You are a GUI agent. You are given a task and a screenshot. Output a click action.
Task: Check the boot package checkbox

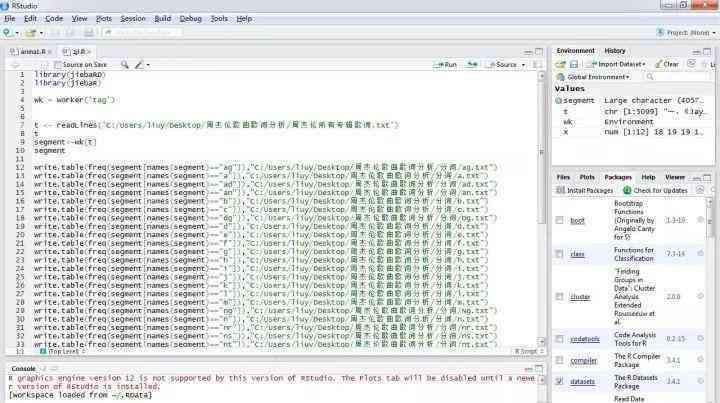[559, 220]
